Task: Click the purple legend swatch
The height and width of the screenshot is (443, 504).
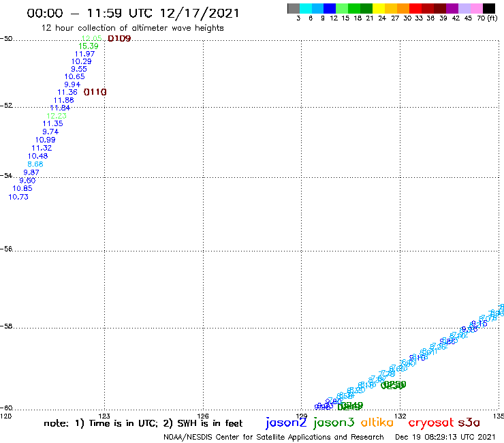Action: click(452, 8)
